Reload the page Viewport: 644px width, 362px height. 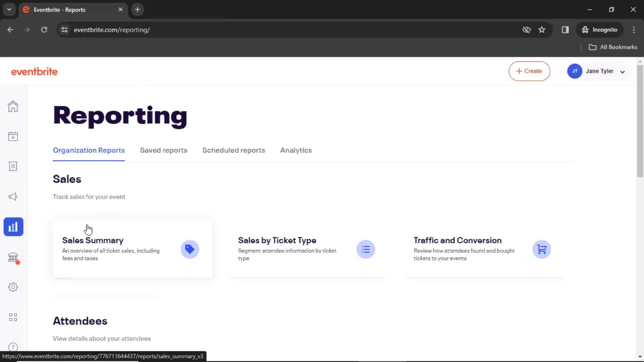44,30
